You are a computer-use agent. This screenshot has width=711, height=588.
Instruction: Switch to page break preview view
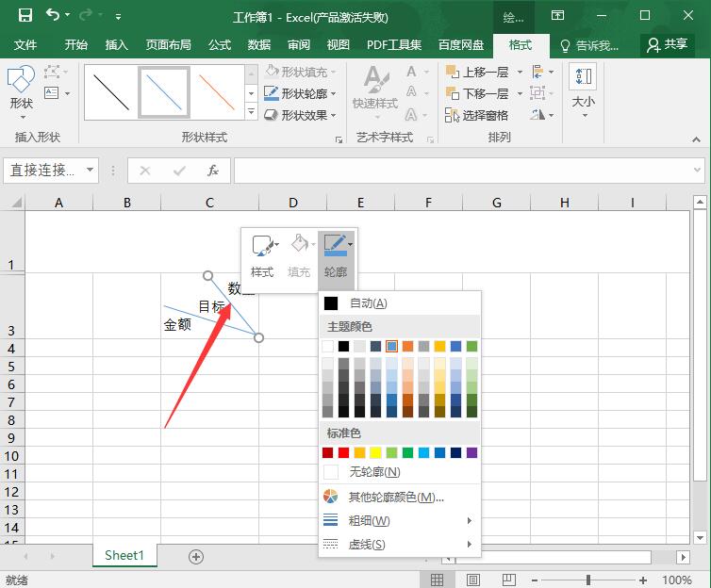tap(508, 580)
